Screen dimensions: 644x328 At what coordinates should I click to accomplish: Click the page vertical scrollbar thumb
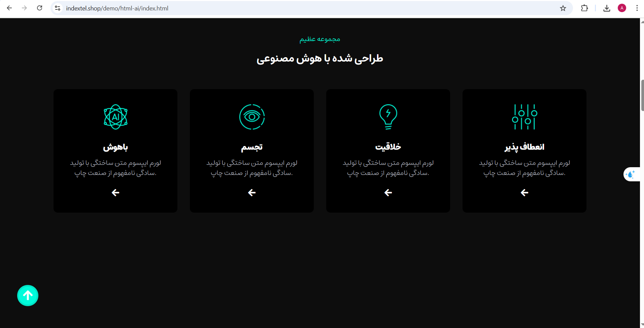tap(642, 96)
